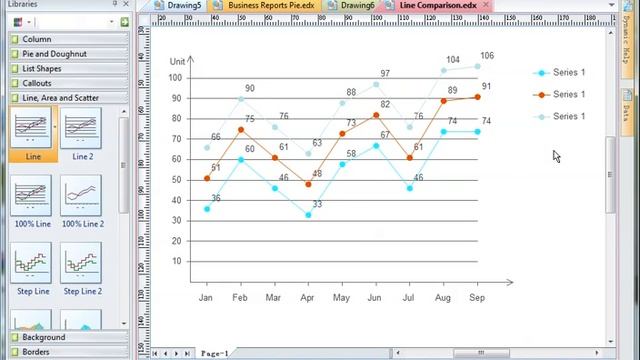Collapse the Line, Area and Scatter library
The image size is (640, 360).
[x=69, y=98]
